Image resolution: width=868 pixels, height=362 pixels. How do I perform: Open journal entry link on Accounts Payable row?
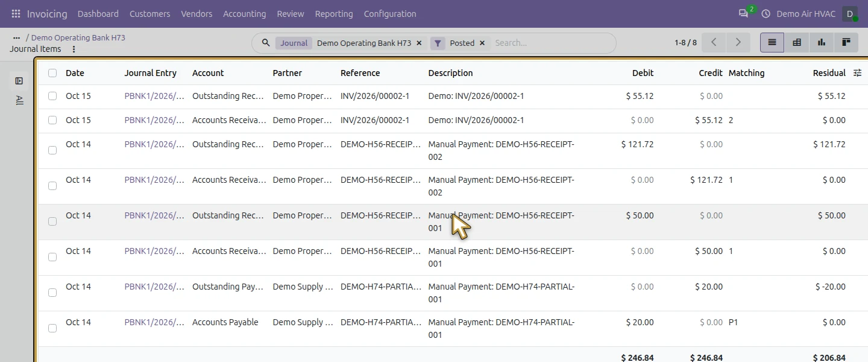point(155,322)
